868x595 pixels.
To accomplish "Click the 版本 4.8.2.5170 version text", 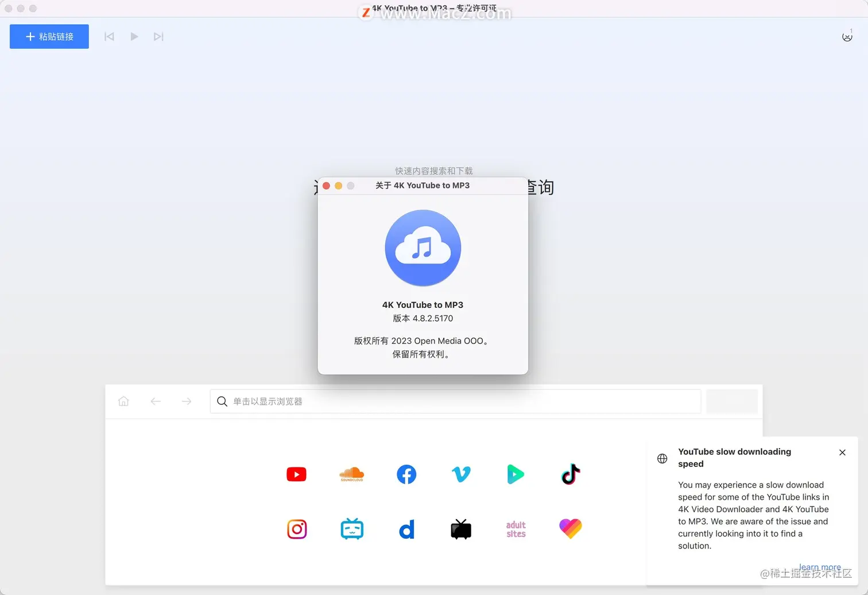I will 423,318.
